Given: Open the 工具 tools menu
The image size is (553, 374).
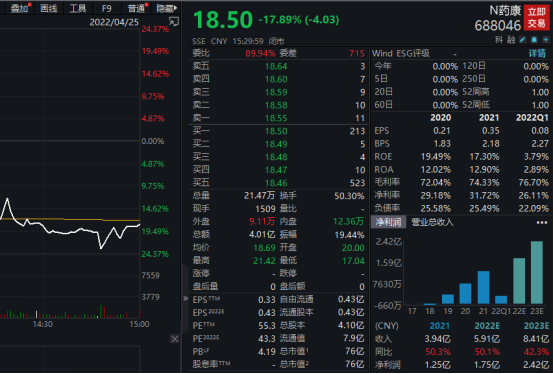Looking at the screenshot, I should tap(78, 8).
